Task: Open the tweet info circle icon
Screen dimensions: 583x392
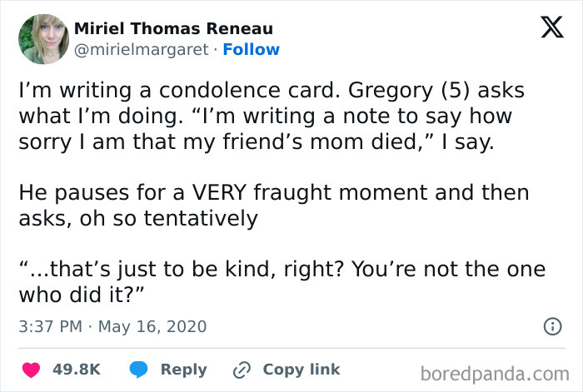Action: pyautogui.click(x=551, y=327)
